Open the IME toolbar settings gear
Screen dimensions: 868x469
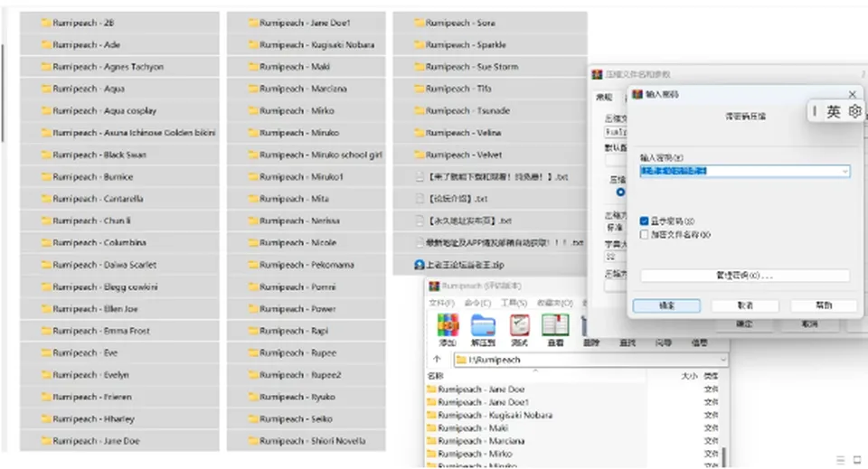(x=854, y=111)
